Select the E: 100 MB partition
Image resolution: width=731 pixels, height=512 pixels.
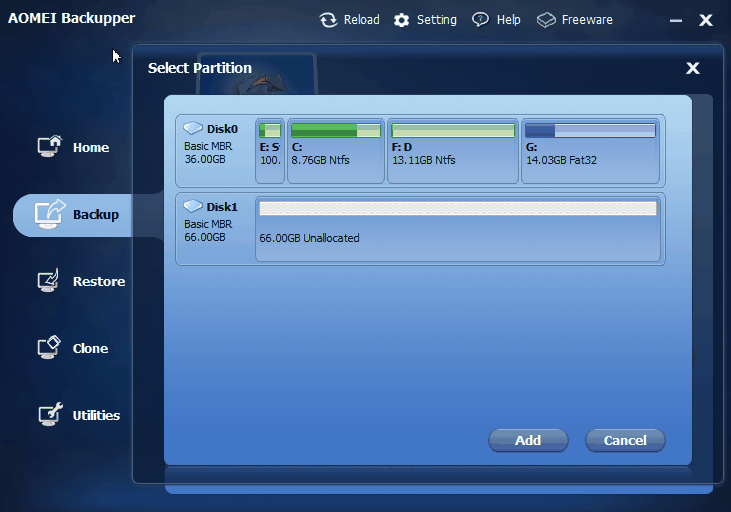pos(270,151)
